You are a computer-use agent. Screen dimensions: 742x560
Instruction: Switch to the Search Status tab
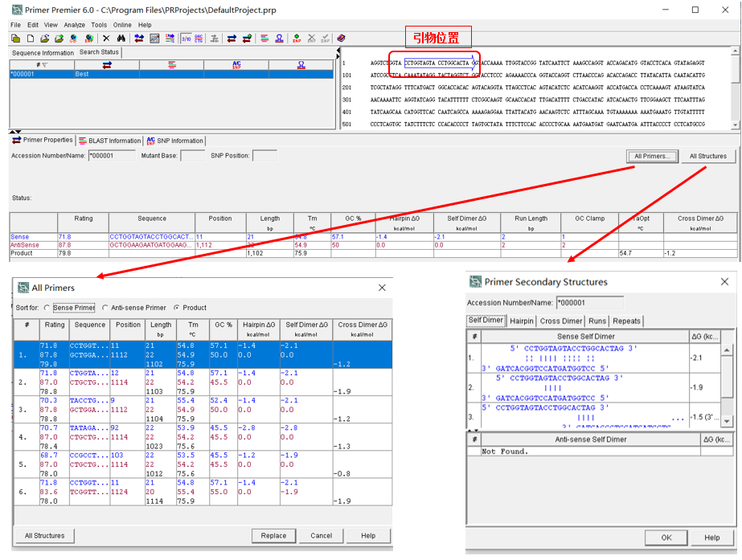(x=99, y=52)
